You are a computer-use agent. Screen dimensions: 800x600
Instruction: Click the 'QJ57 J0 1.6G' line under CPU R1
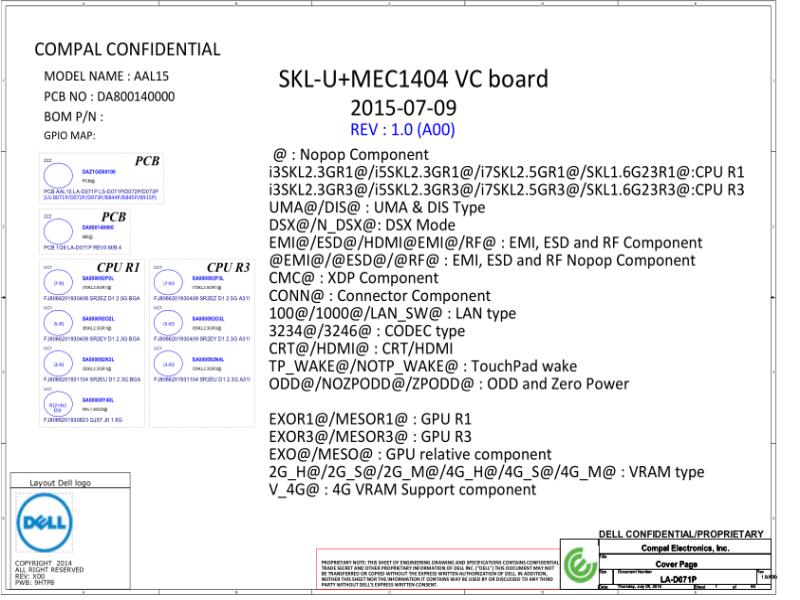click(x=83, y=420)
